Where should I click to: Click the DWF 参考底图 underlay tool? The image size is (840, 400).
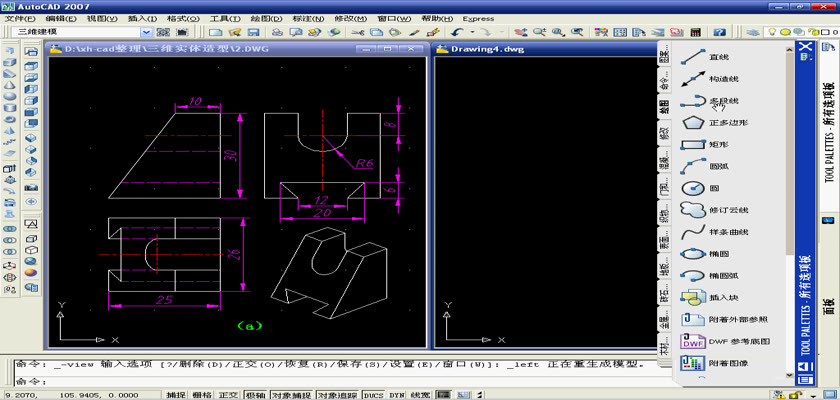click(x=724, y=341)
